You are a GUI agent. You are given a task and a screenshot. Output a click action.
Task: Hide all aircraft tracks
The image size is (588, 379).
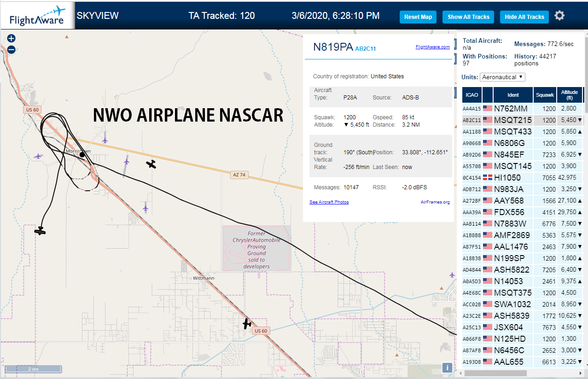pyautogui.click(x=524, y=17)
